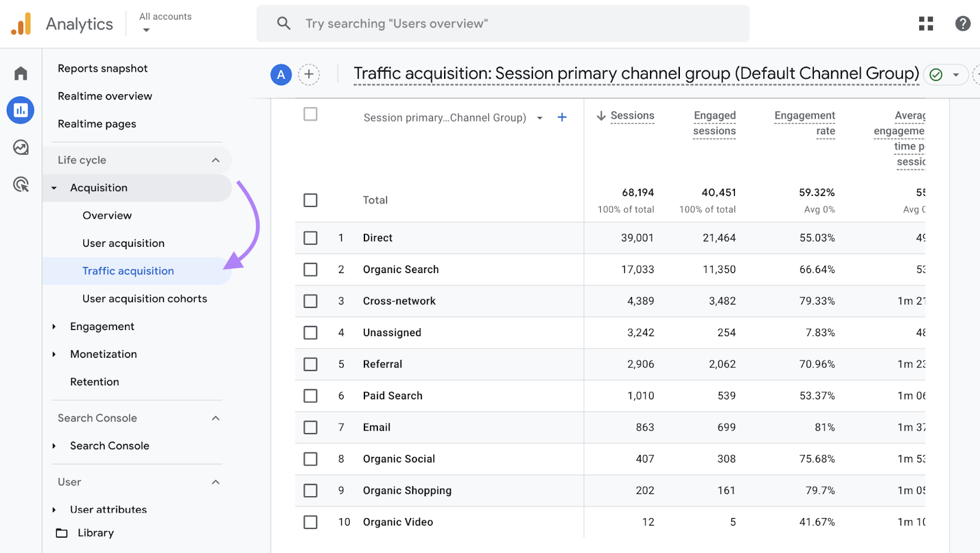This screenshot has height=553, width=980.
Task: Select the Reports icon in the left sidebar
Action: tap(20, 110)
